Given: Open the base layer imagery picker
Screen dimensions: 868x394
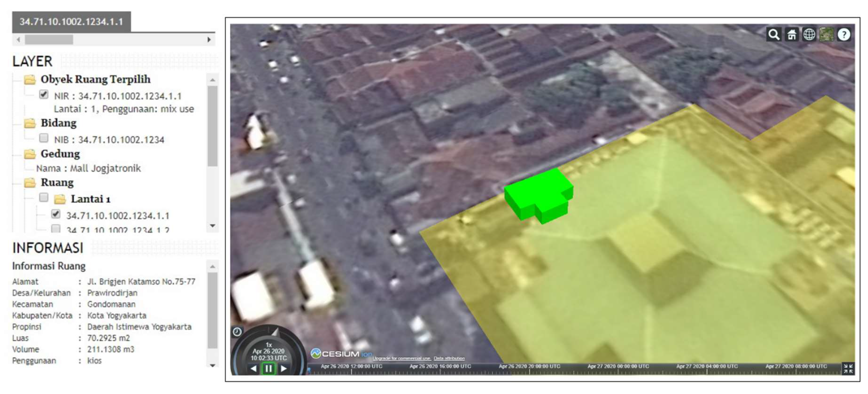Looking at the screenshot, I should point(826,34).
